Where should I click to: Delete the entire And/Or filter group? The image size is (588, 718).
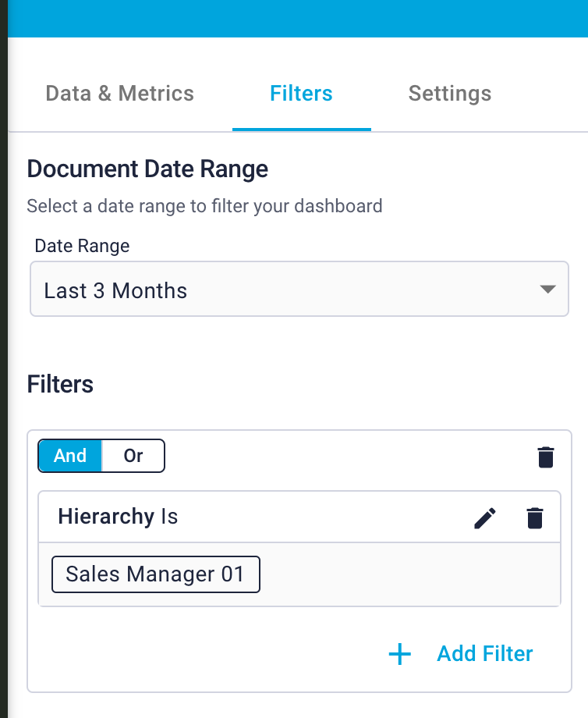click(546, 457)
